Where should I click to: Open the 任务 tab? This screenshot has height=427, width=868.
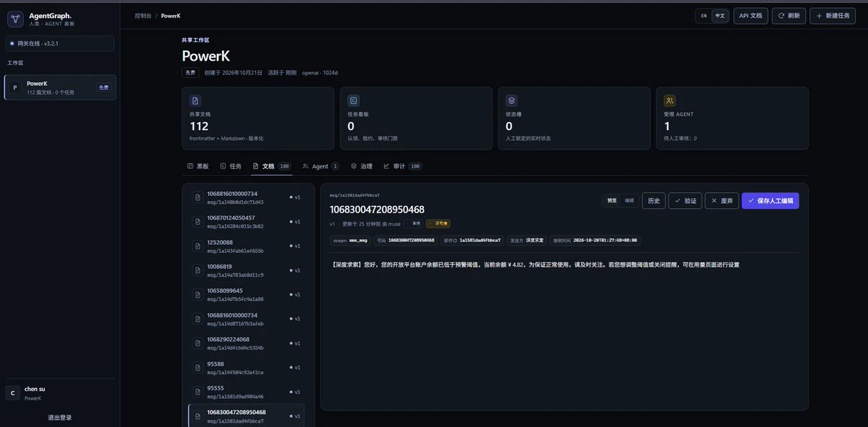click(x=231, y=166)
